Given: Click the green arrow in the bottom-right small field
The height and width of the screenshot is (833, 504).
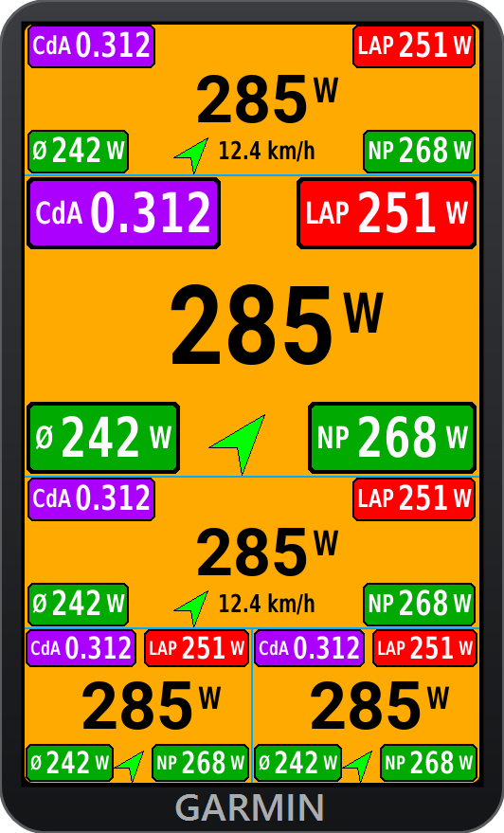Looking at the screenshot, I should click(358, 766).
